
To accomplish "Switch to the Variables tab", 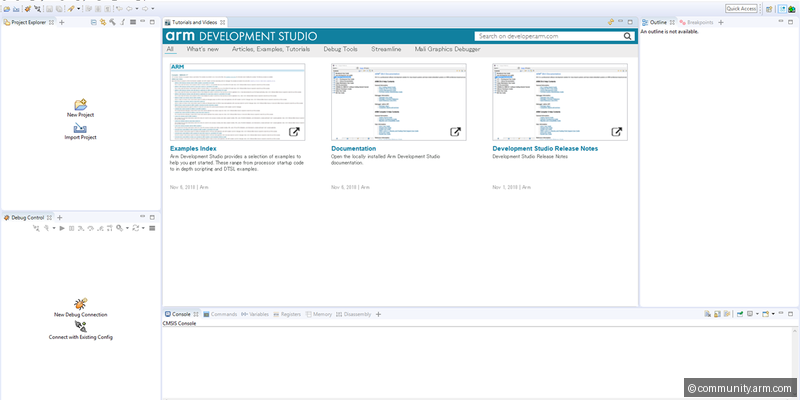I will pyautogui.click(x=255, y=314).
